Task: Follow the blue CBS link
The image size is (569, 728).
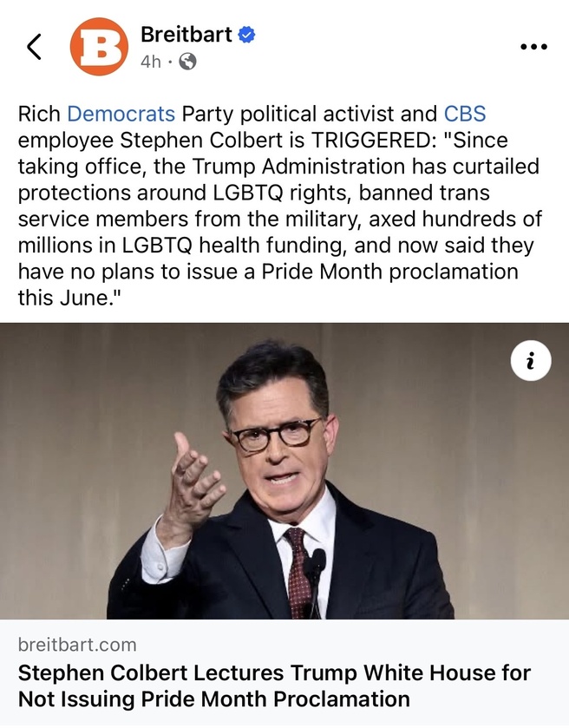Action: [x=465, y=114]
